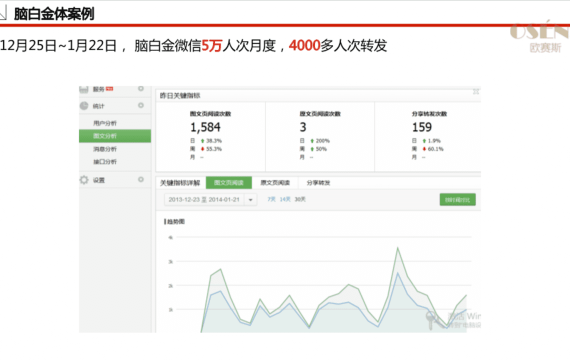Click the 1,584 read count value

tap(205, 127)
